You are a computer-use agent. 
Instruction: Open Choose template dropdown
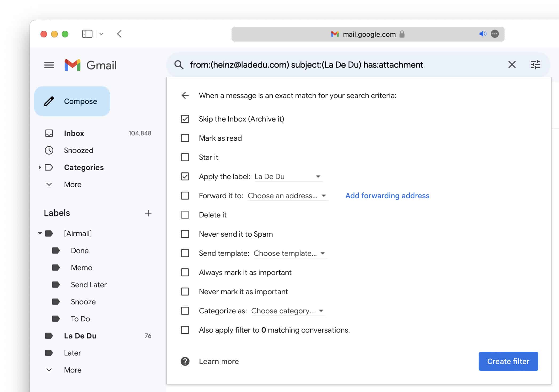pos(290,253)
